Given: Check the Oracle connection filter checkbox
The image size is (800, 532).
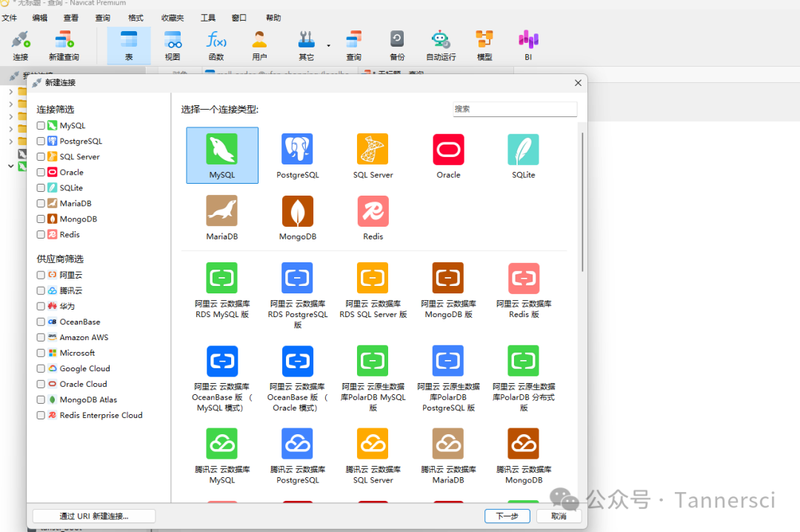Looking at the screenshot, I should (41, 172).
